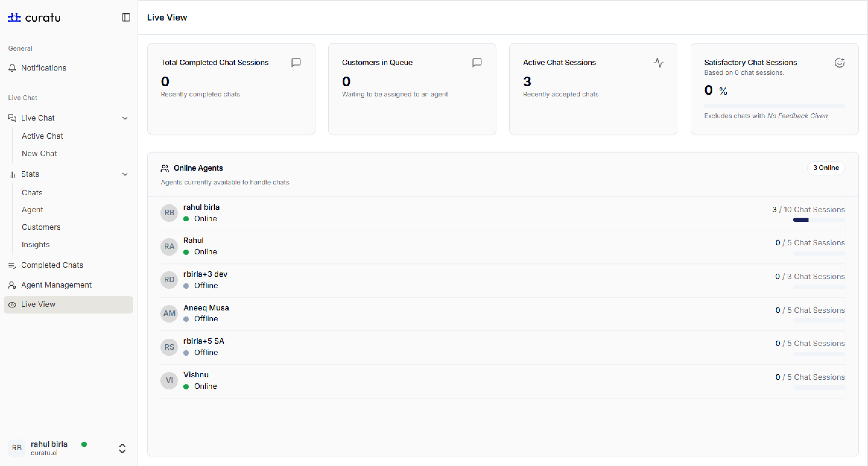Go to the Insights stats page

36,244
